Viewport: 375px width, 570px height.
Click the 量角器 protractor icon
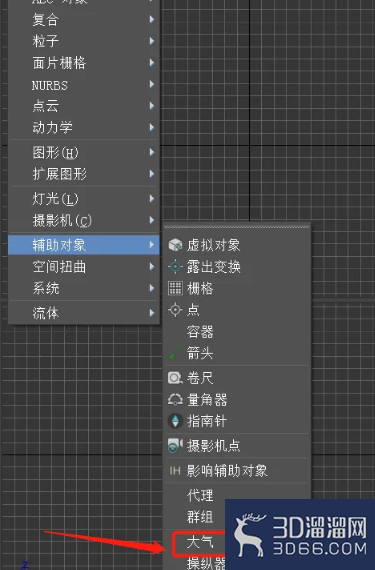(175, 400)
